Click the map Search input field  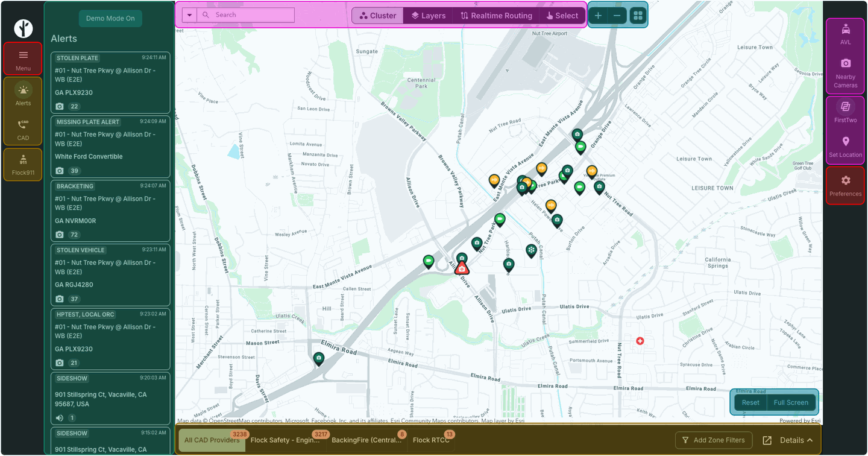246,15
